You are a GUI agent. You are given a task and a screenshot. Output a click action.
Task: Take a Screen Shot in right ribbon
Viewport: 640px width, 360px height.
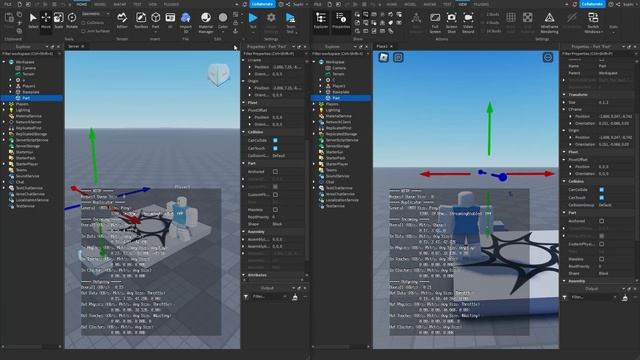point(451,22)
